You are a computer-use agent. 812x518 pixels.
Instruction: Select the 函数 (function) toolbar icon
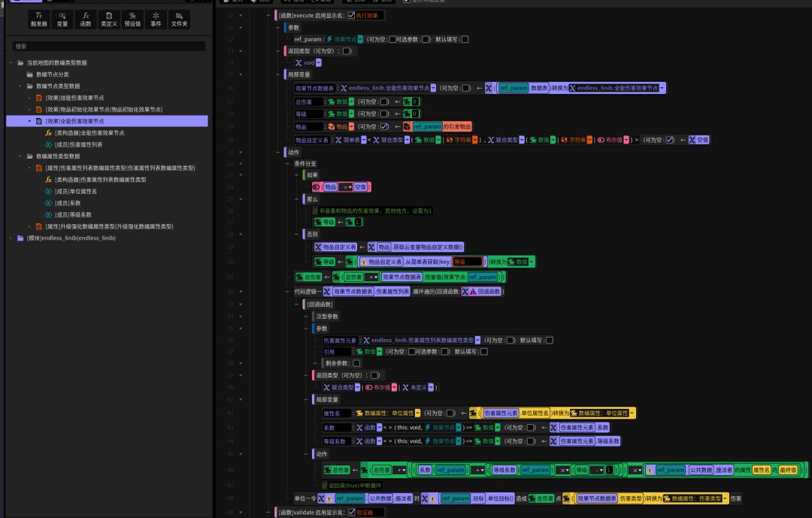click(86, 19)
